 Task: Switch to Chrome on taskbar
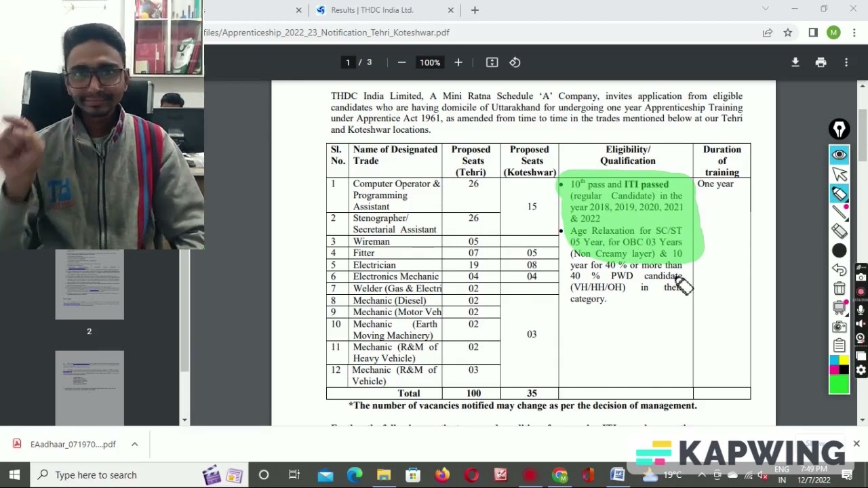559,475
